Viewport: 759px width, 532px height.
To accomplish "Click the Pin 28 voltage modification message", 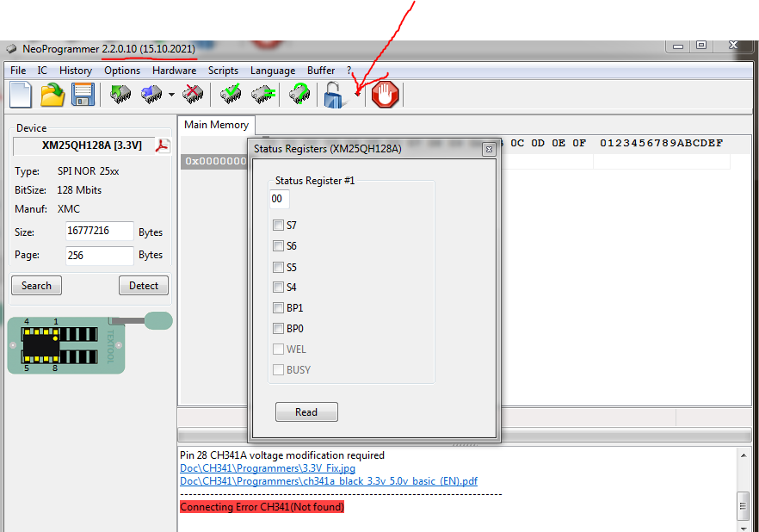I will point(282,455).
